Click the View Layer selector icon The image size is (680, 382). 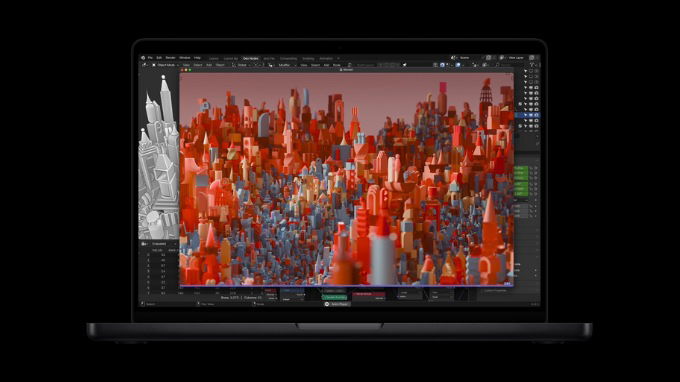(502, 58)
